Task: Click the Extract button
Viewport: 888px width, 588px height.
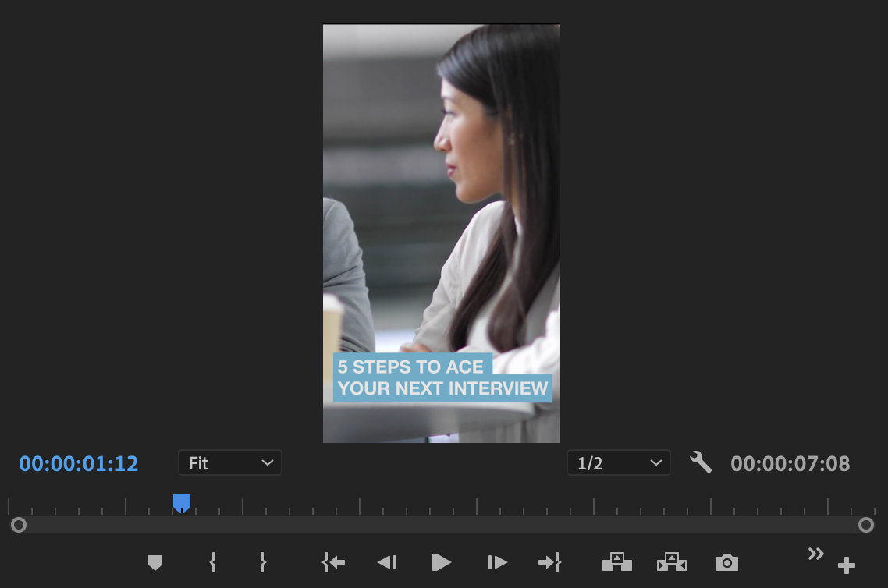Action: [672, 562]
